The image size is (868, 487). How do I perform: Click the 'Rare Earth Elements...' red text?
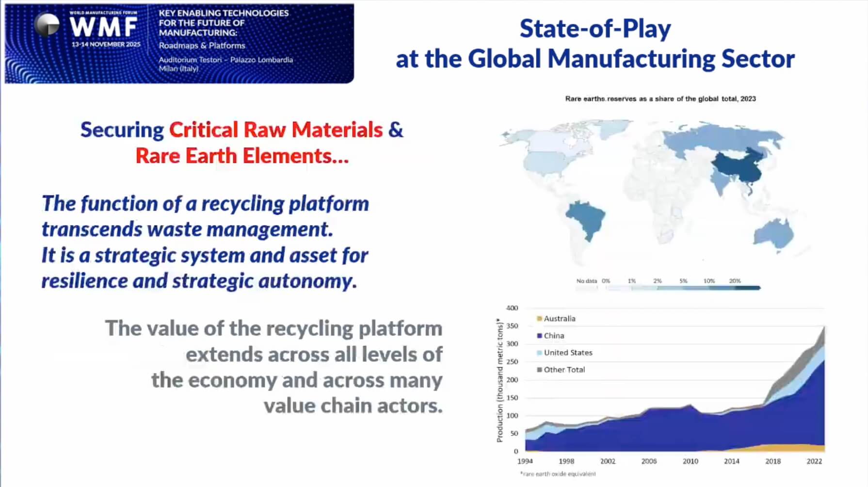pos(242,156)
